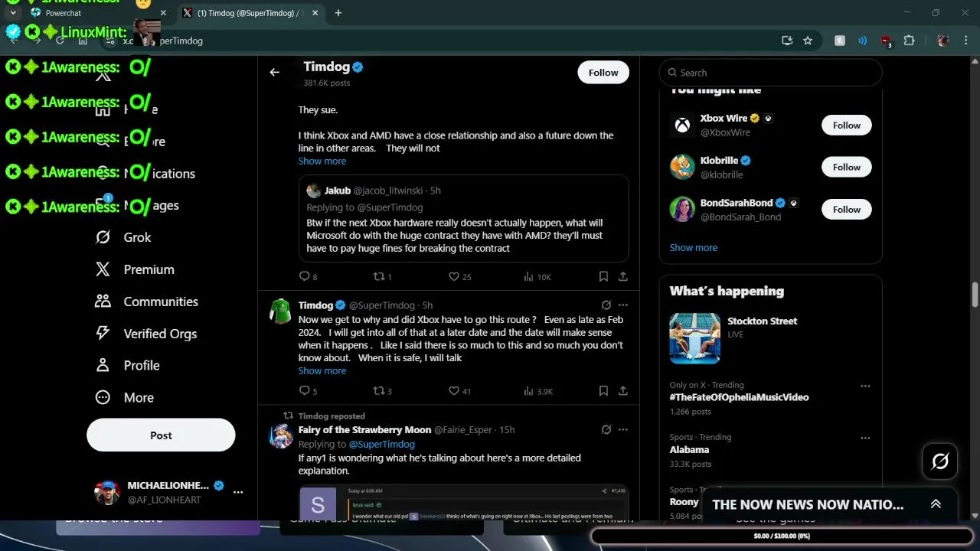Open Jakub's quoted post

point(464,219)
